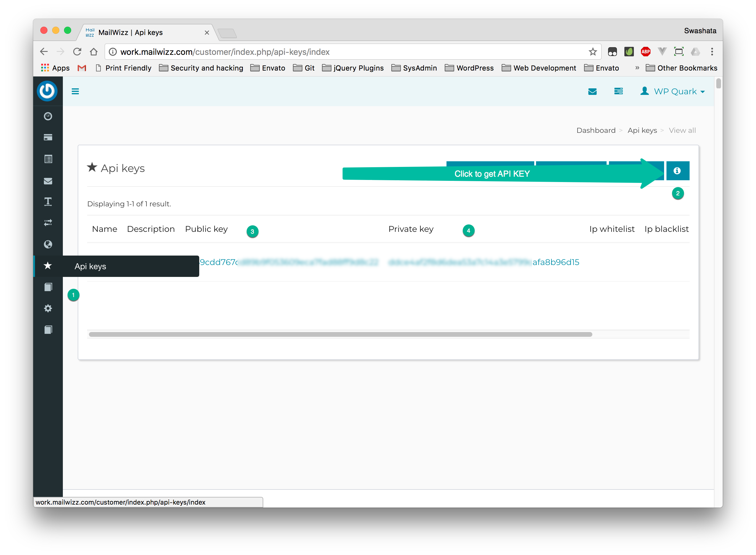Bookmark this page with the star icon
Image resolution: width=756 pixels, height=555 pixels.
pos(593,52)
